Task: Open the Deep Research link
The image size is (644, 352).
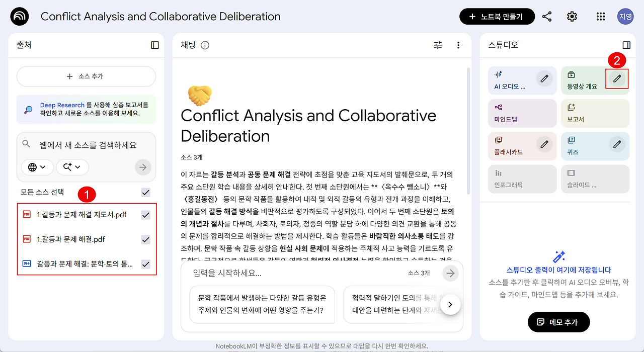Action: point(62,105)
